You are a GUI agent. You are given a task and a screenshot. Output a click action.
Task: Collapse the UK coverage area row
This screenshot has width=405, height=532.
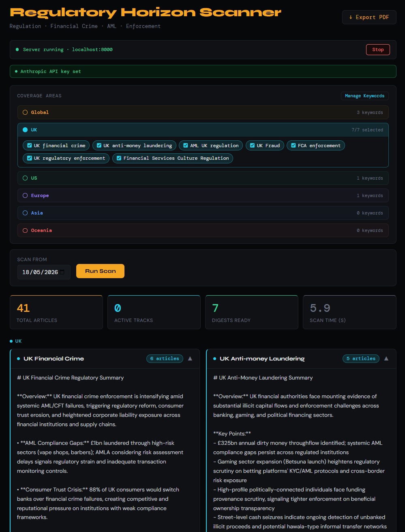click(x=203, y=130)
